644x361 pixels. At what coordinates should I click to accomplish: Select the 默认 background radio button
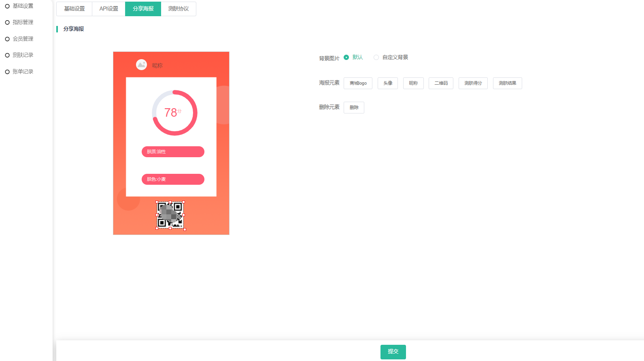(346, 58)
